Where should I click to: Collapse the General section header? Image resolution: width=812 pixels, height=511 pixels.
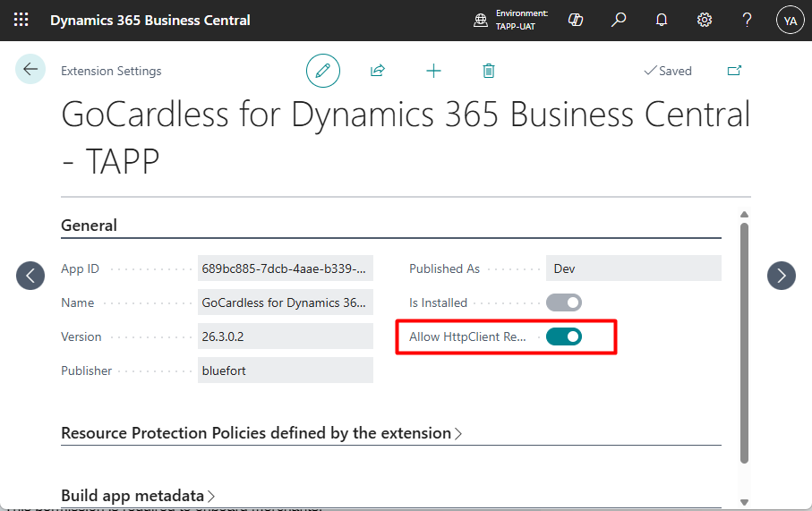pyautogui.click(x=89, y=226)
